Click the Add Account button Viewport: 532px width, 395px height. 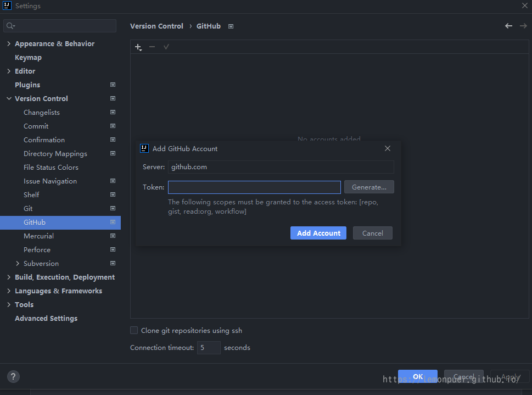click(x=318, y=233)
